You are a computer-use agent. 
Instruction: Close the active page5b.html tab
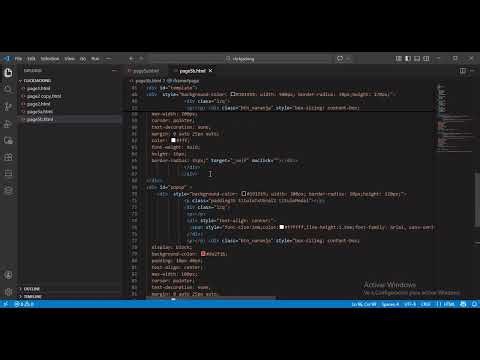[210, 71]
